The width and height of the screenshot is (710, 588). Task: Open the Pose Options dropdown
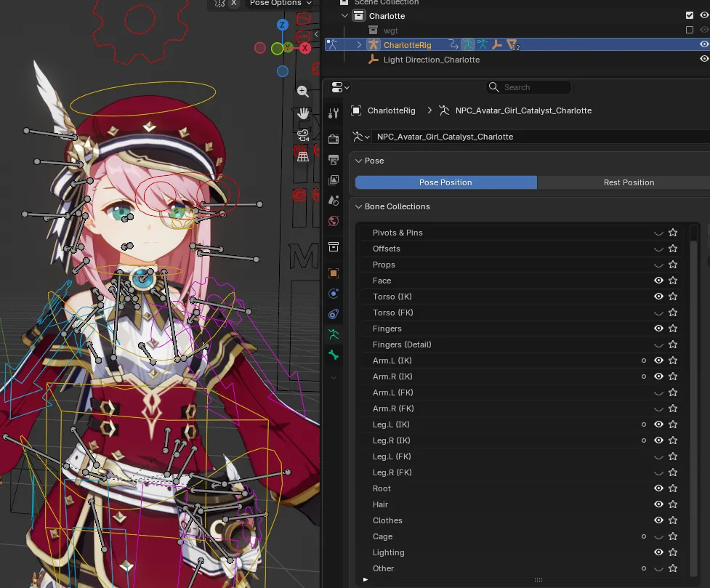(281, 3)
